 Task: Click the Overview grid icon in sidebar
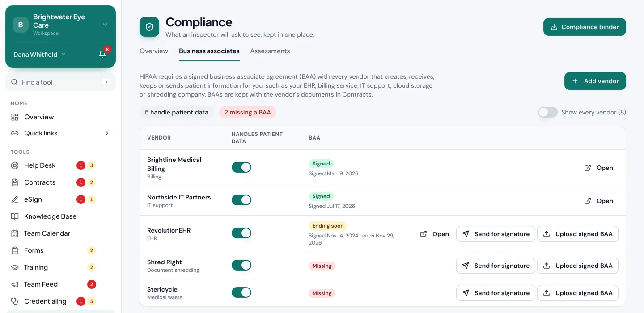pos(15,117)
